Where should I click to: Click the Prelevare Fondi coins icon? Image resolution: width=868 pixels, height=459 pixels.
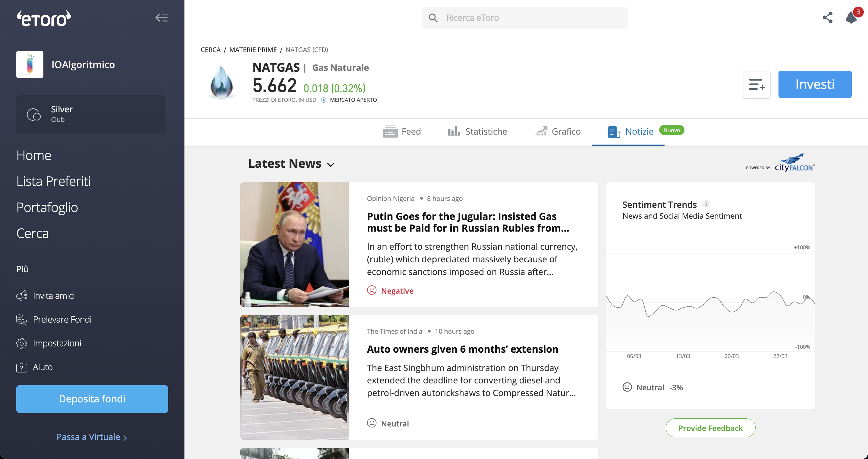pyautogui.click(x=22, y=319)
